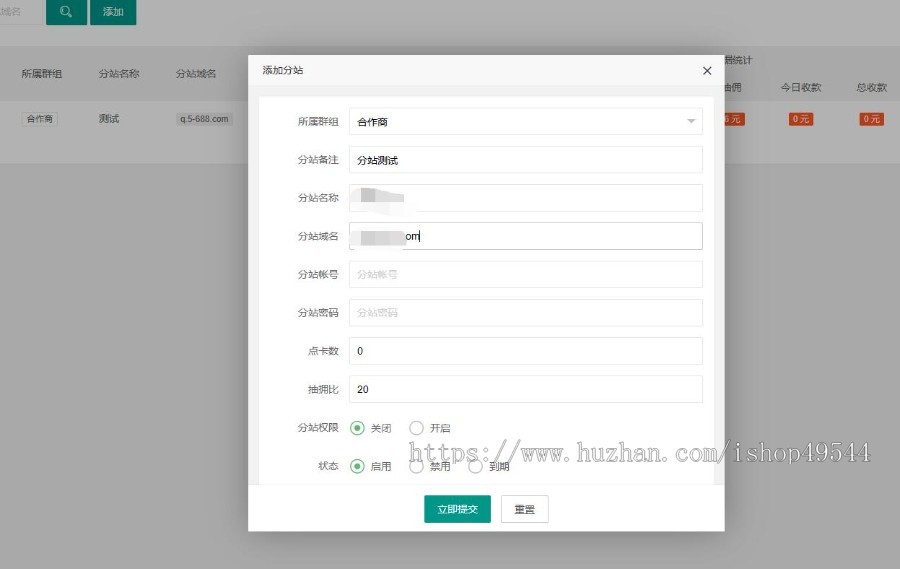Select 禁用 status radio
The image size is (900, 569).
pos(416,466)
